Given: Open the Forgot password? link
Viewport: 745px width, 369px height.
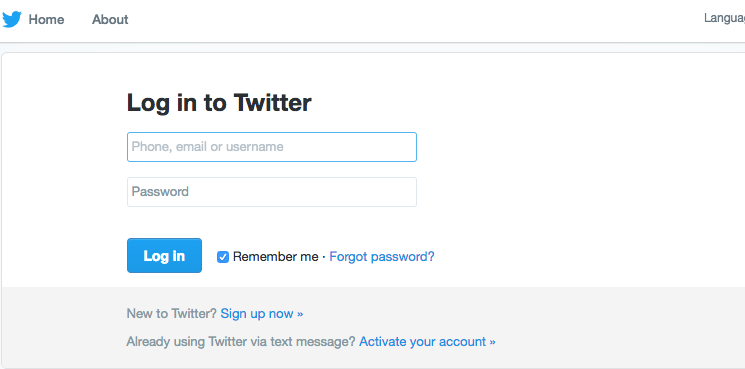Looking at the screenshot, I should 382,257.
